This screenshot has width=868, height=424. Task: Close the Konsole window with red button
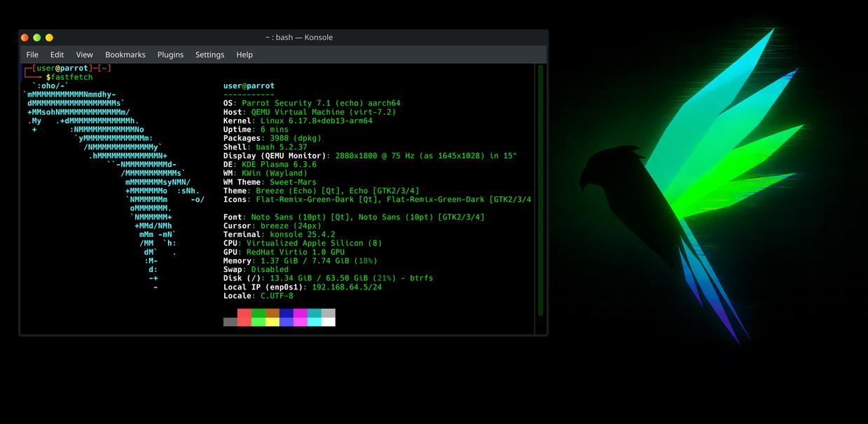tap(25, 38)
